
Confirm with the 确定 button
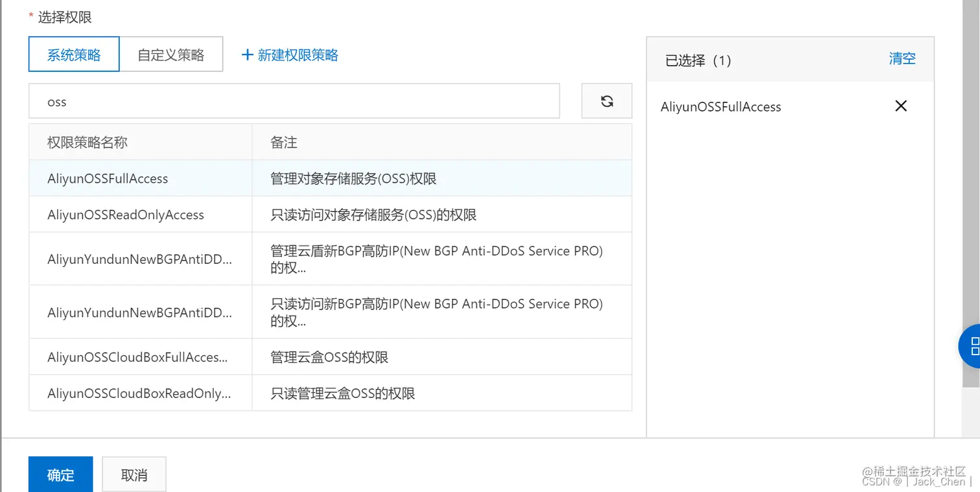click(x=61, y=475)
